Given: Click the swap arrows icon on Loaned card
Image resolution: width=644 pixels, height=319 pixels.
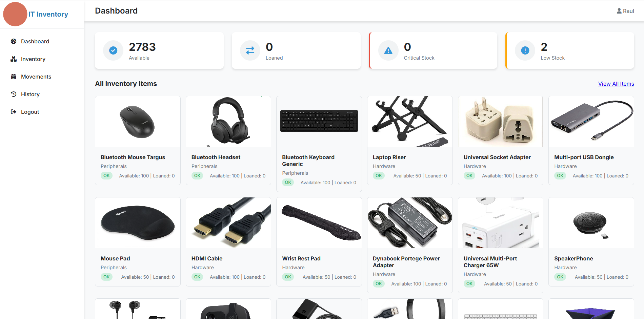Looking at the screenshot, I should point(250,50).
